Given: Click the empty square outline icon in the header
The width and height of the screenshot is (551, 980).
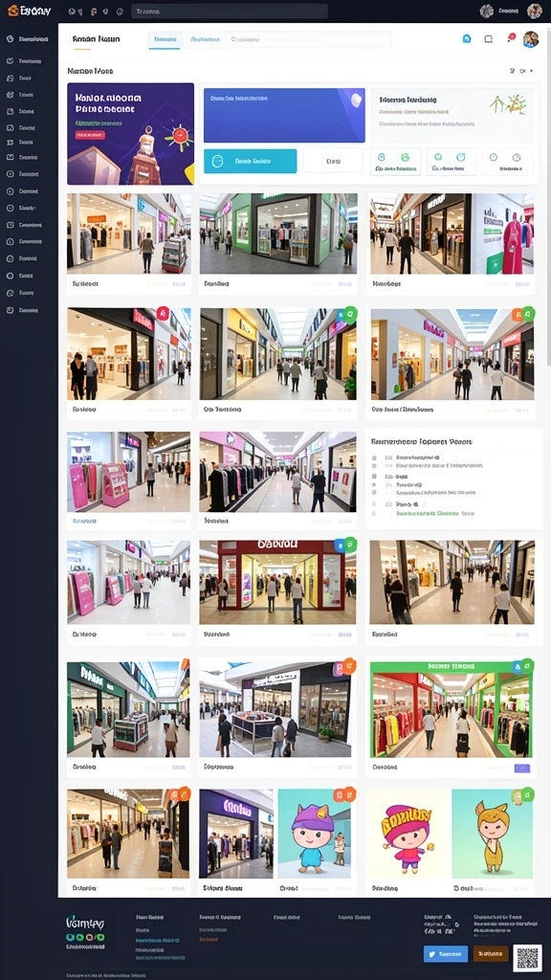Looking at the screenshot, I should (x=489, y=38).
